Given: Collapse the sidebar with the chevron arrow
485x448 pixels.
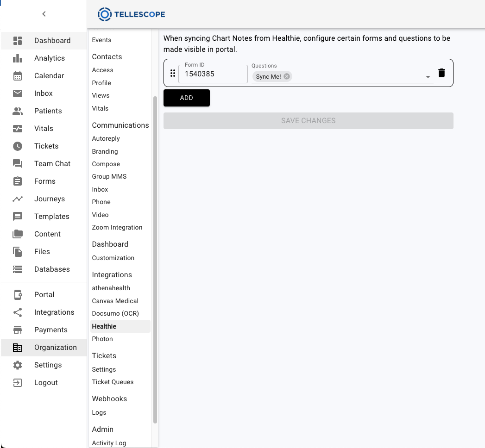Looking at the screenshot, I should pyautogui.click(x=44, y=14).
